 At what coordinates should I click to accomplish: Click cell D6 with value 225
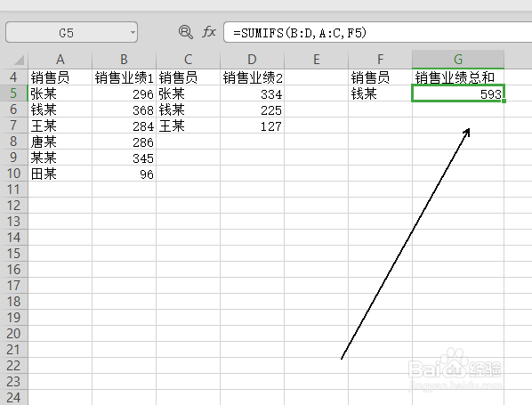252,109
